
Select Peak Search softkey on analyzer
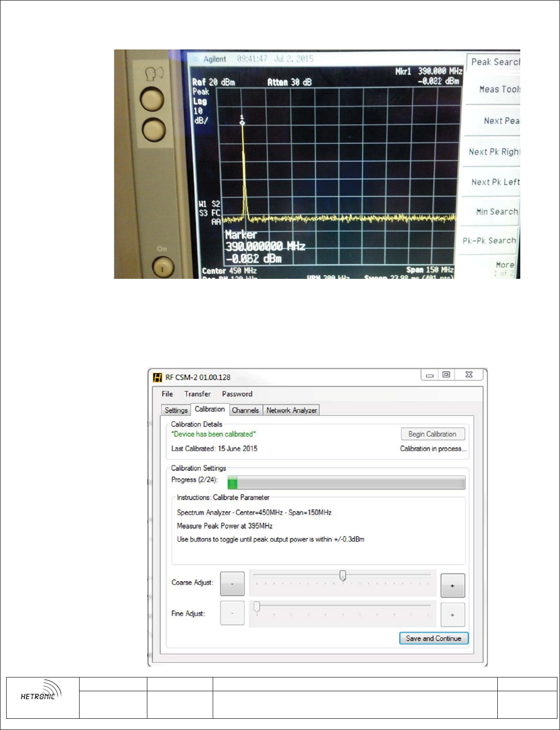(x=494, y=63)
